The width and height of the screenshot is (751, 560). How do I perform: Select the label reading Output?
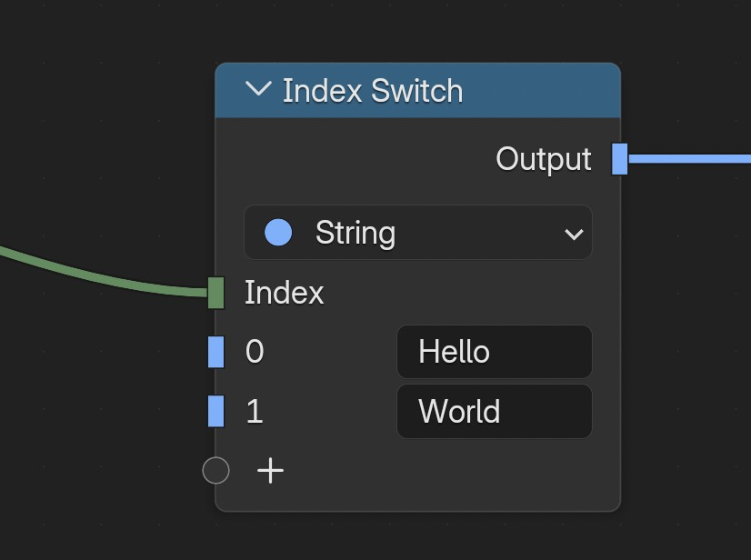pyautogui.click(x=543, y=158)
